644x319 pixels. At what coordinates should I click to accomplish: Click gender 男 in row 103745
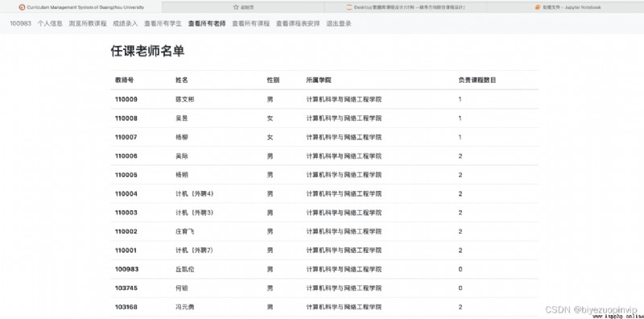click(x=270, y=288)
